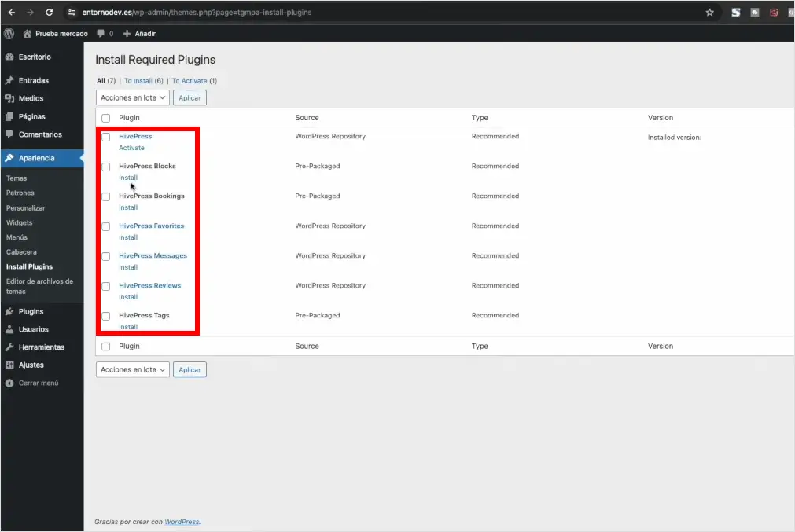The image size is (795, 532).
Task: Open the Menús submenu item
Action: click(17, 237)
